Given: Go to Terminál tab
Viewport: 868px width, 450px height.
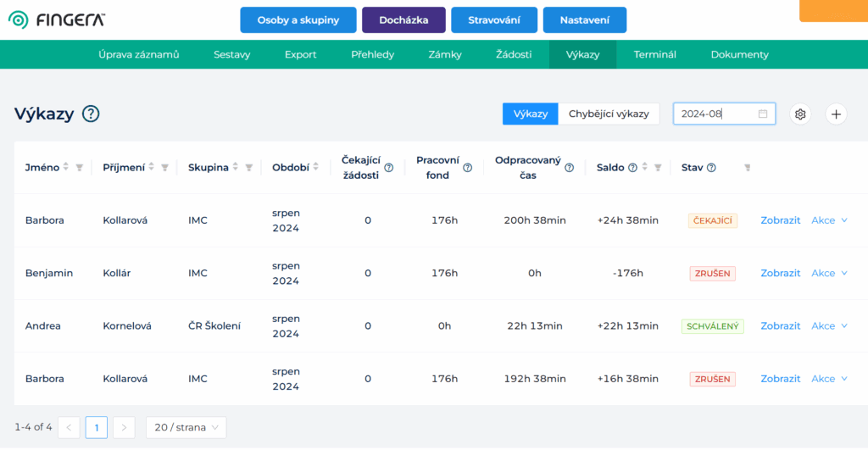Looking at the screenshot, I should 655,54.
